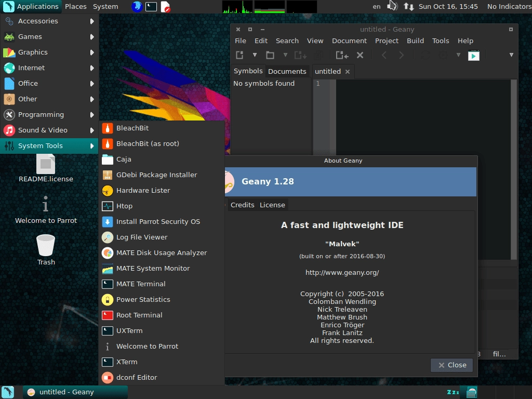The height and width of the screenshot is (399, 532).
Task: Launch MATE Terminal
Action: [x=162, y=284]
